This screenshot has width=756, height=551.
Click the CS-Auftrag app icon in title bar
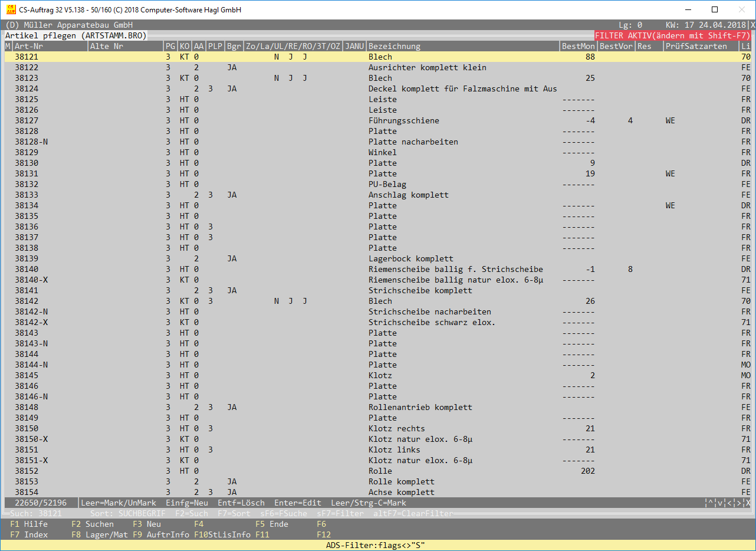coord(11,10)
